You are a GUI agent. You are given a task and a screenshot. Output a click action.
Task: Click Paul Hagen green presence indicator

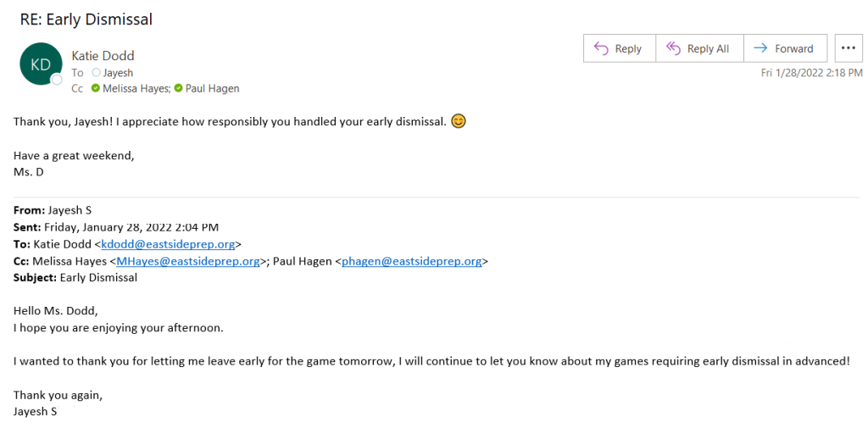click(178, 88)
